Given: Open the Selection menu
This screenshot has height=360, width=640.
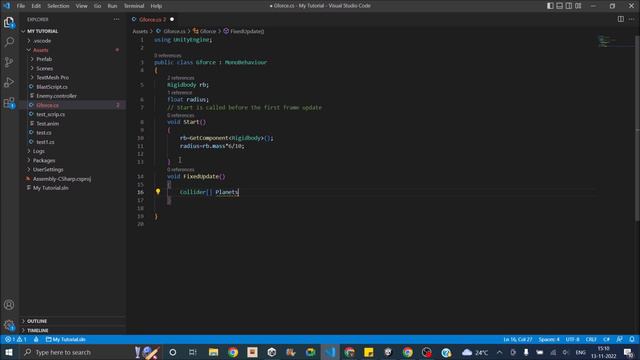Looking at the screenshot, I should pos(58,6).
